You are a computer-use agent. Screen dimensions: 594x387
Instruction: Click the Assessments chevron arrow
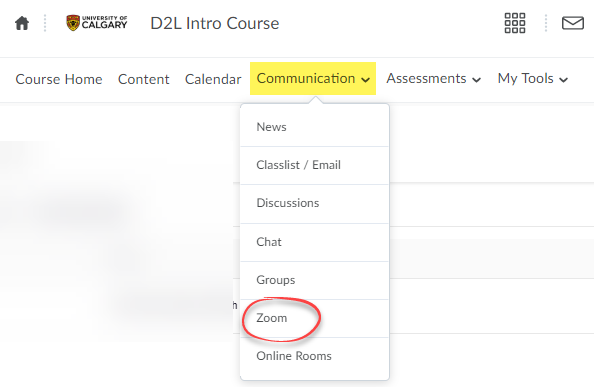pos(476,80)
